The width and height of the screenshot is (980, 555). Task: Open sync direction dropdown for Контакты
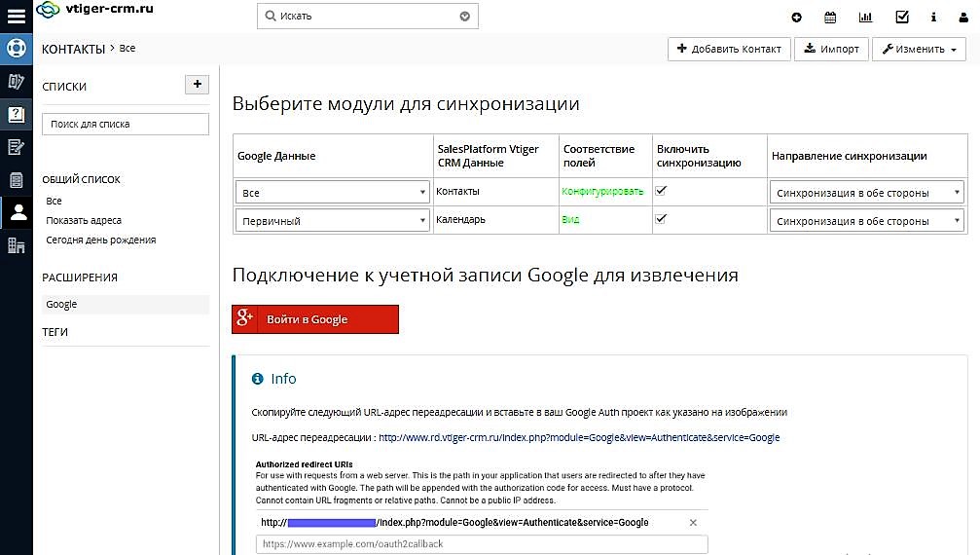pos(866,193)
